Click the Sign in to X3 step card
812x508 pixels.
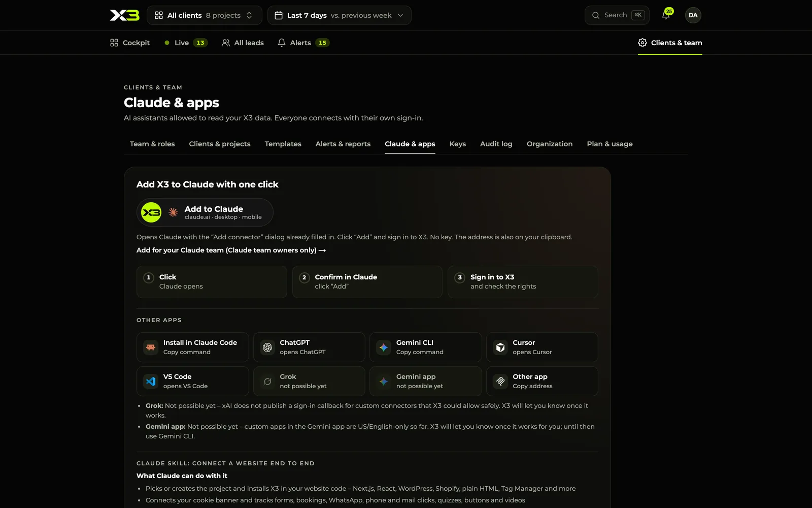tap(523, 282)
